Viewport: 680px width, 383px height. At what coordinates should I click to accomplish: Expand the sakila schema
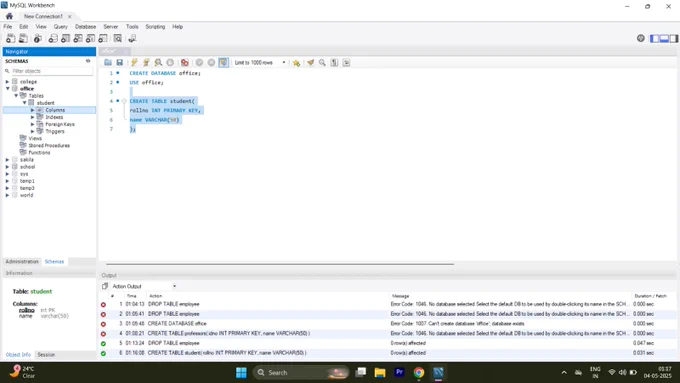tap(7, 160)
